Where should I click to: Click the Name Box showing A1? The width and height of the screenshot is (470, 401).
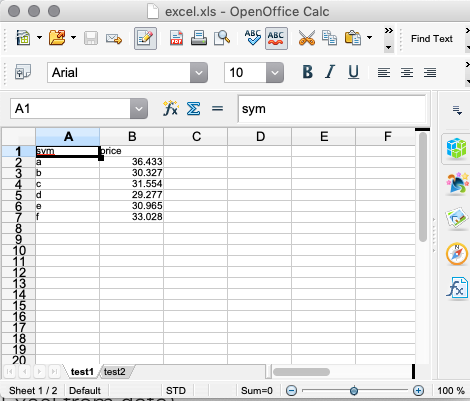pos(70,108)
